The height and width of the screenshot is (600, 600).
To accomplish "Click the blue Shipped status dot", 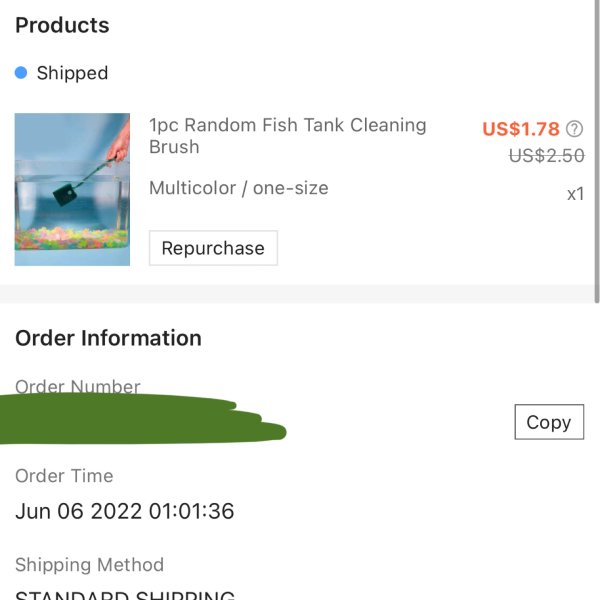I will [x=21, y=72].
